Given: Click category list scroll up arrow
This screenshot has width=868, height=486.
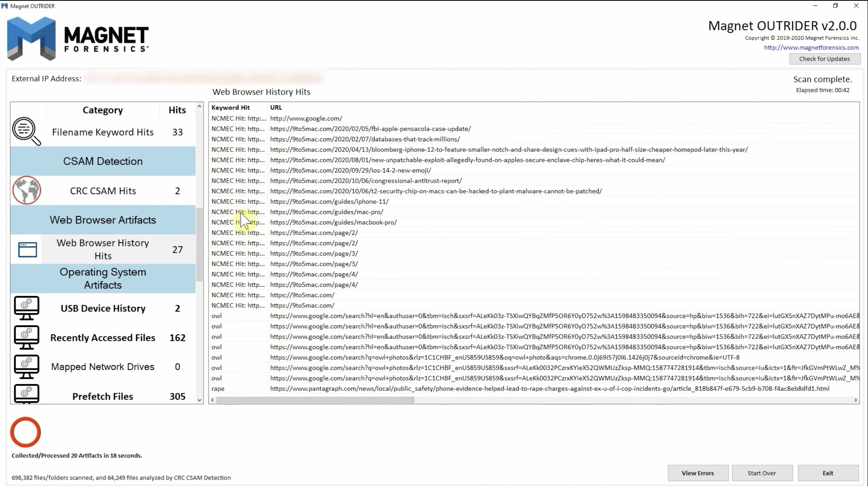Looking at the screenshot, I should tap(200, 107).
